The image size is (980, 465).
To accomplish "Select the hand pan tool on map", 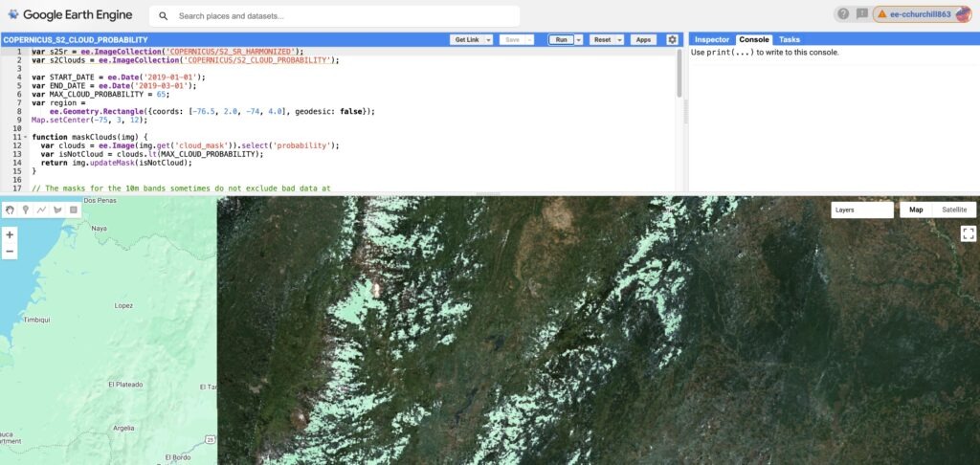I will pyautogui.click(x=10, y=210).
